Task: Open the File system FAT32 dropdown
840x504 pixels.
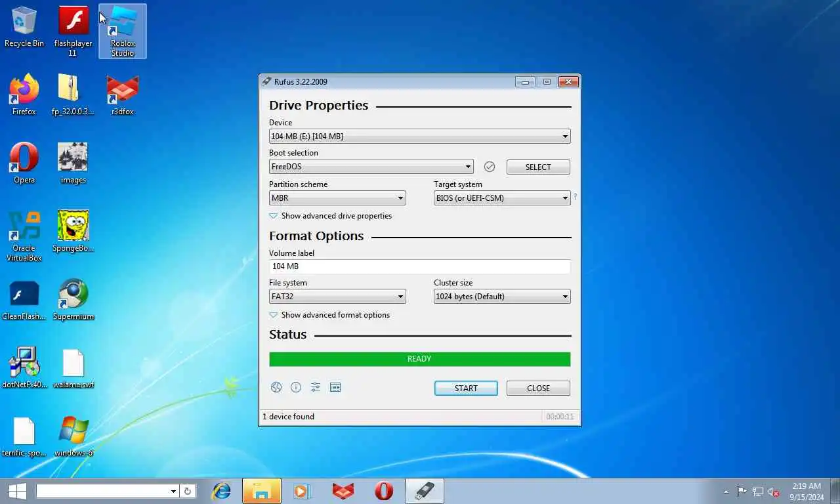Action: point(337,297)
